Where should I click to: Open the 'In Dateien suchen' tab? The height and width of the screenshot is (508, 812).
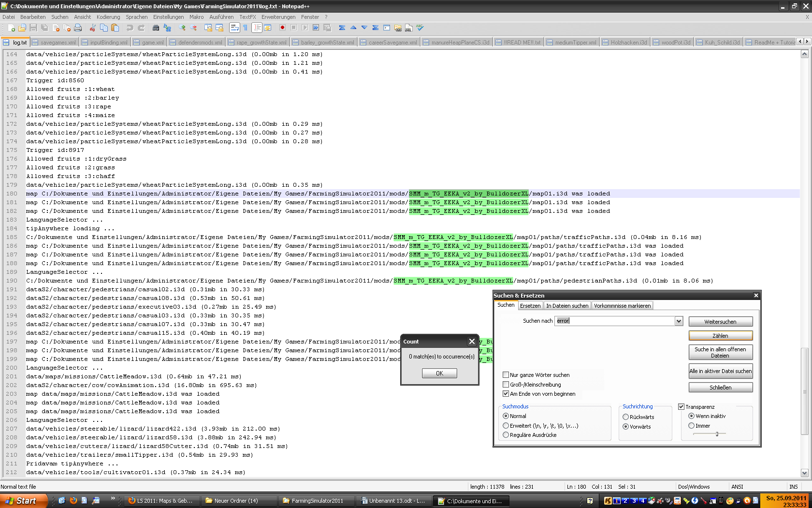click(x=567, y=306)
